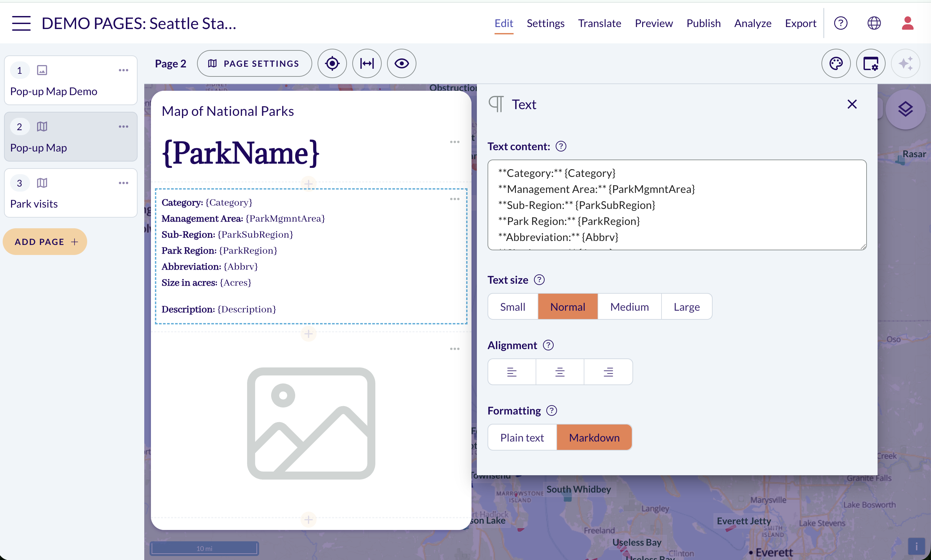Screen dimensions: 931x560
Task: Click the globe language icon
Action: pyautogui.click(x=874, y=23)
